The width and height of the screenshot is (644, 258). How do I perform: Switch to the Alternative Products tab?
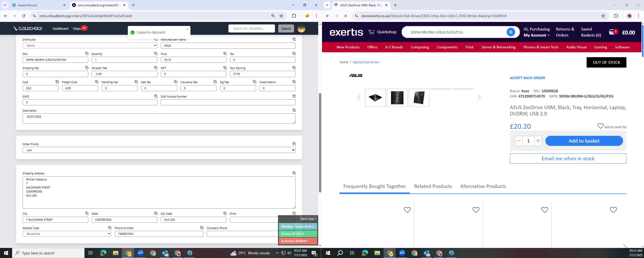coord(483,186)
